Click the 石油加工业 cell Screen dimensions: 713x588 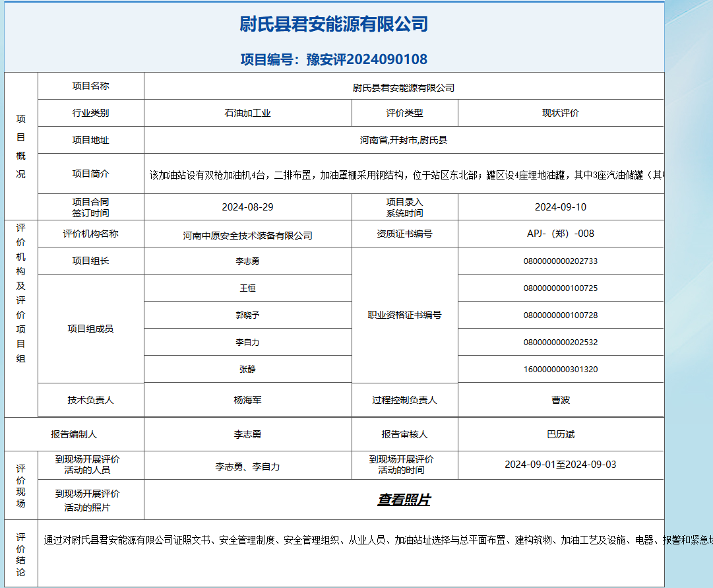click(248, 113)
